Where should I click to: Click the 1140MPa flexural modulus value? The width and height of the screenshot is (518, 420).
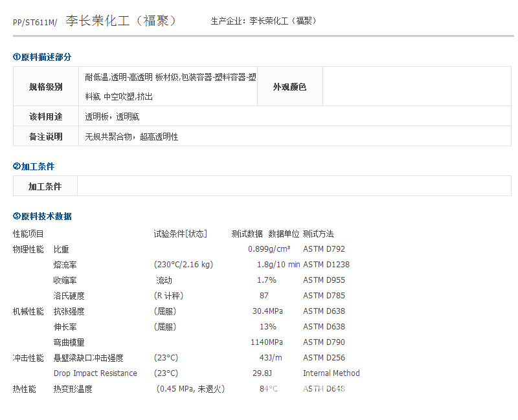click(x=267, y=342)
